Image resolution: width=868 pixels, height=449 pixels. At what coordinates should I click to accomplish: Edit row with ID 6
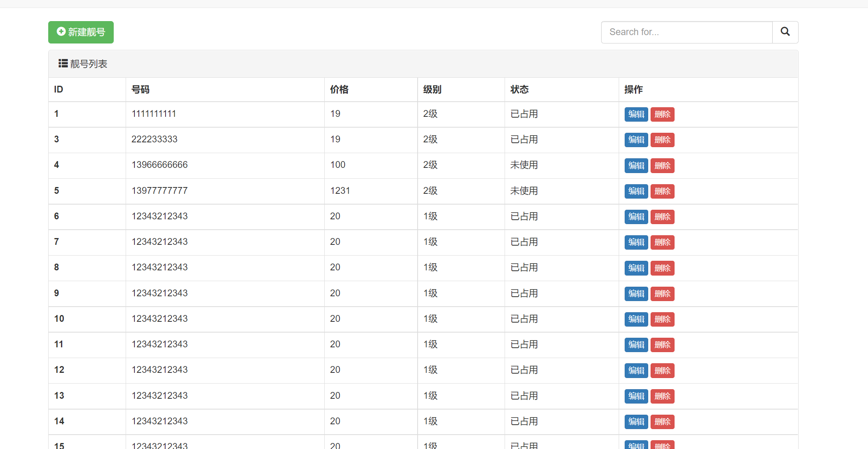pos(636,217)
